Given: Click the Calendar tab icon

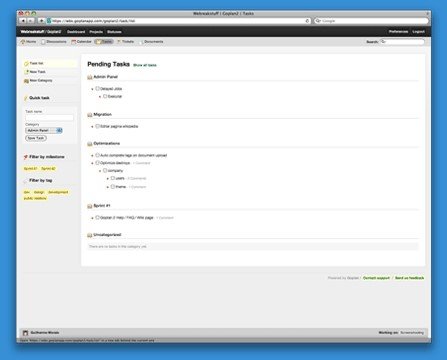Looking at the screenshot, I should click(x=74, y=42).
